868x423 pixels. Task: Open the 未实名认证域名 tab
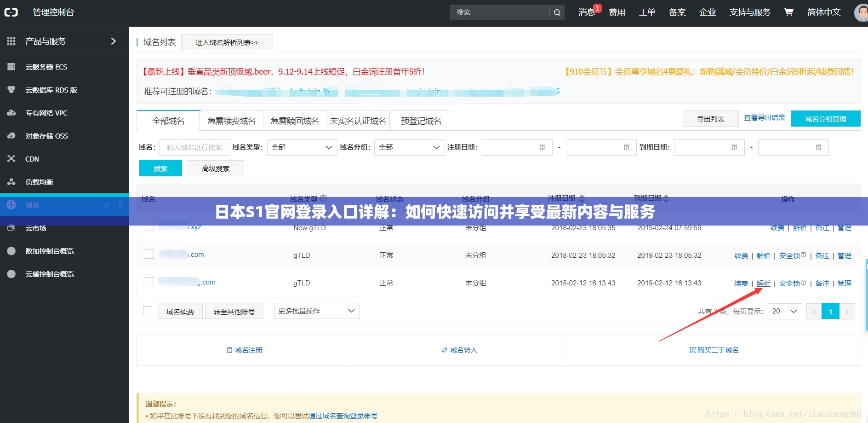pos(358,120)
